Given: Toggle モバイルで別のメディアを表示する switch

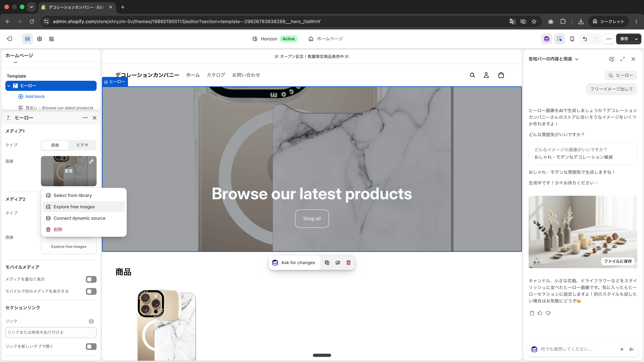Looking at the screenshot, I should (91, 291).
